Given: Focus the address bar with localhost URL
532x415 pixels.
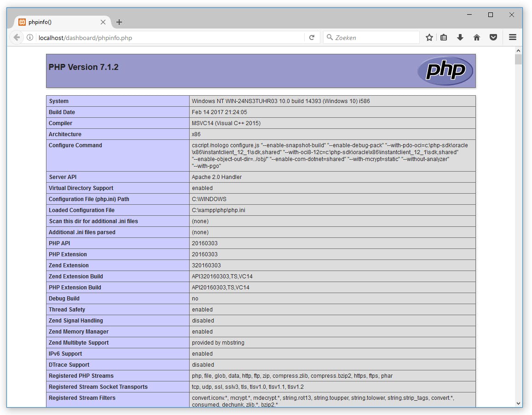Looking at the screenshot, I should pyautogui.click(x=170, y=37).
